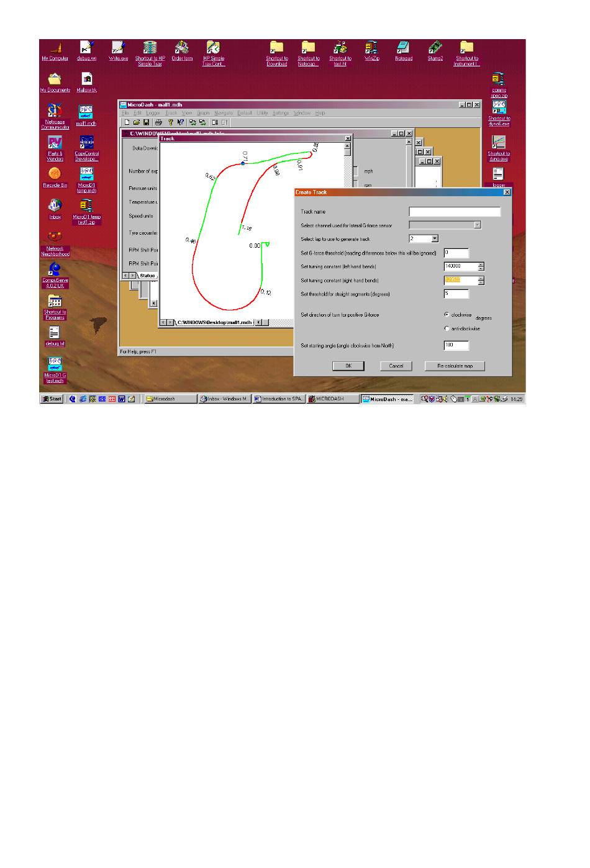Screen dimensions: 590x868
Task: Click the Track name input field
Action: point(455,212)
